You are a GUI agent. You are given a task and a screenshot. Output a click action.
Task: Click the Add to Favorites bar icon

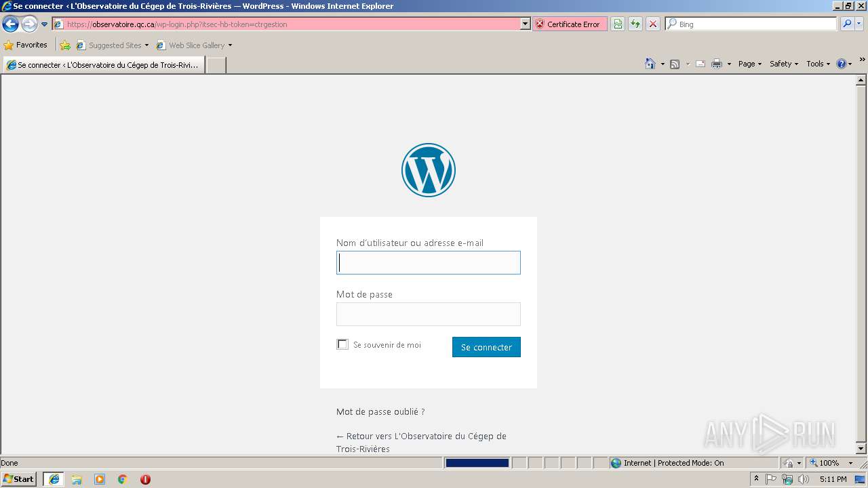[x=65, y=45]
